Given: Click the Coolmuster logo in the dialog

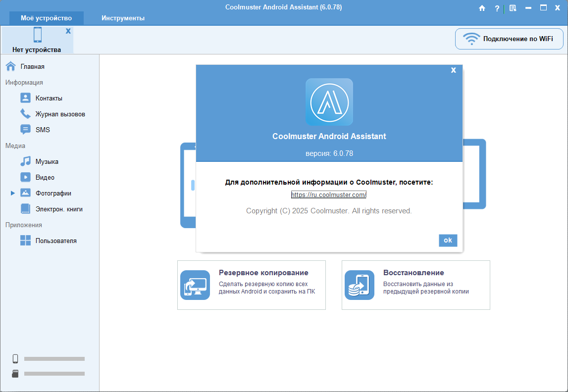Looking at the screenshot, I should [329, 102].
